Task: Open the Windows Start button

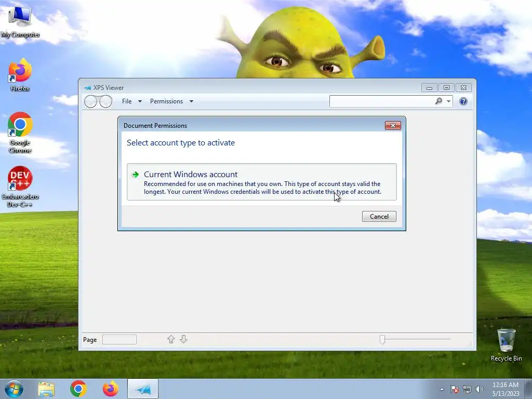Action: [x=14, y=389]
